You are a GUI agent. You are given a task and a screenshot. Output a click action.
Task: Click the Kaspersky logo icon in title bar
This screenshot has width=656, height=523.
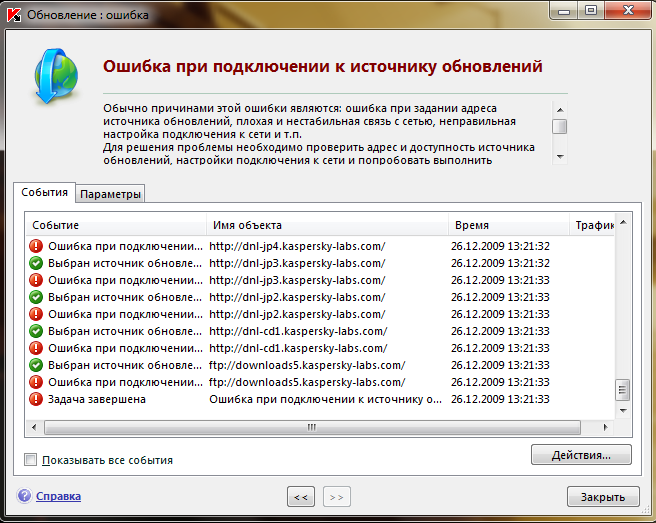point(14,13)
